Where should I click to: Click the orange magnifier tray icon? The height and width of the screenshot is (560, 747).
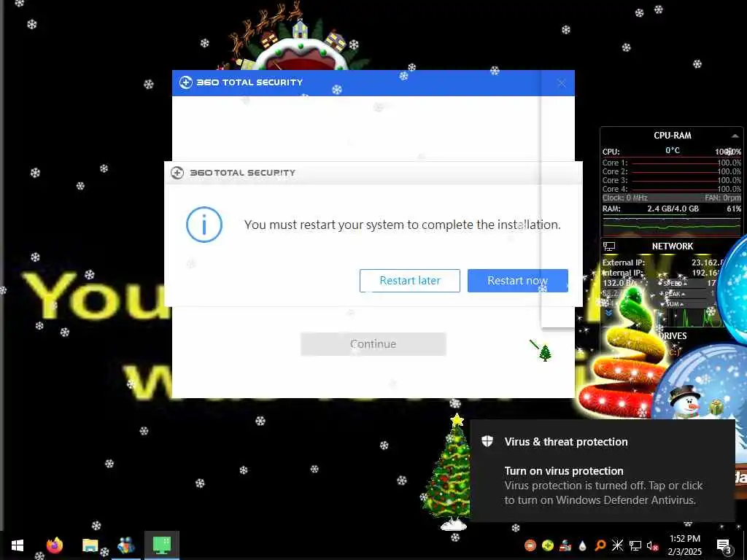pos(600,545)
